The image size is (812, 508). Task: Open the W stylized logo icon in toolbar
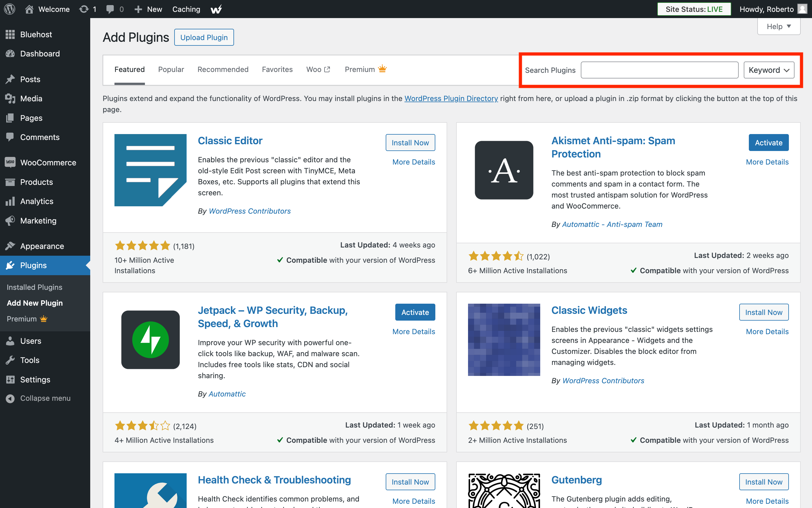(216, 9)
